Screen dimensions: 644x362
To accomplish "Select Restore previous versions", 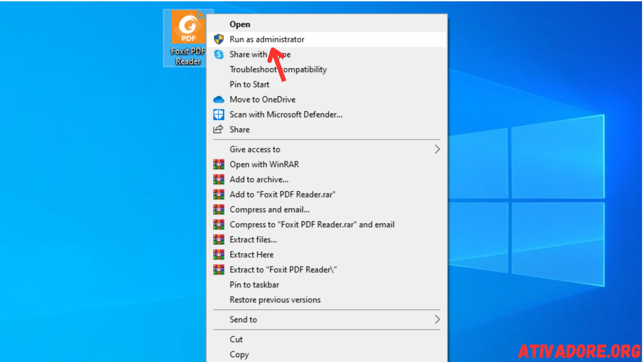I will pyautogui.click(x=327, y=300).
